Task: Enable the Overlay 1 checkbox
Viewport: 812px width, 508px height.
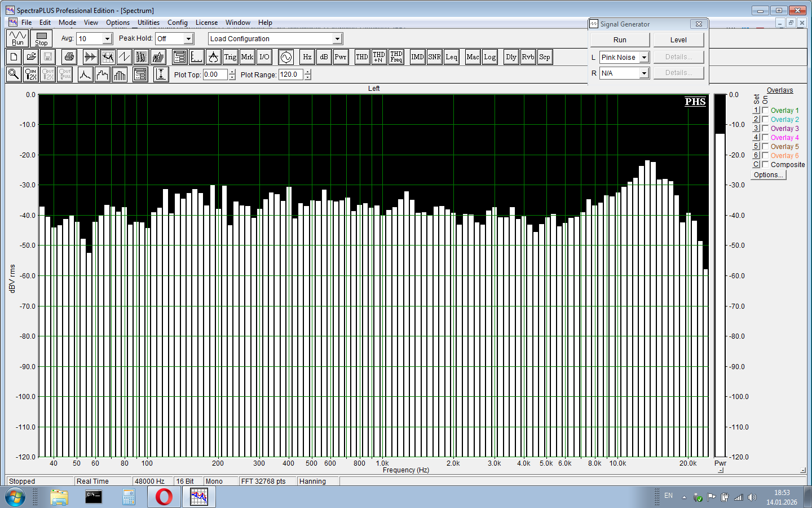Action: pos(765,111)
